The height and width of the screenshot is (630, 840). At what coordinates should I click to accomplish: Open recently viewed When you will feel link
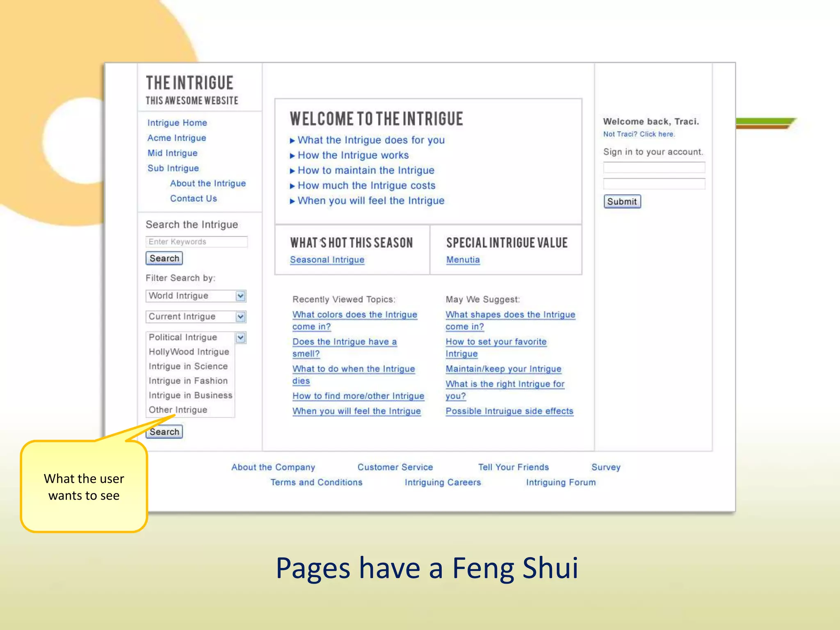coord(357,411)
